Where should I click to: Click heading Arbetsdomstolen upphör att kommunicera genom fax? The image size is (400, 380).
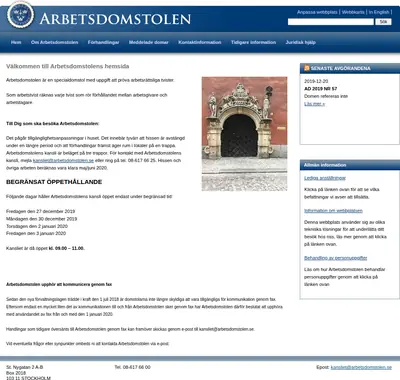(59, 284)
